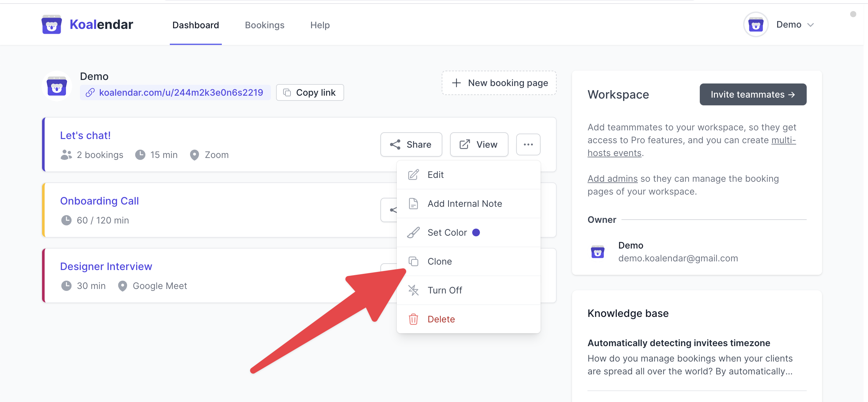Click the clock icon next to 30 min
Screen dimensions: 868x402
(66, 286)
